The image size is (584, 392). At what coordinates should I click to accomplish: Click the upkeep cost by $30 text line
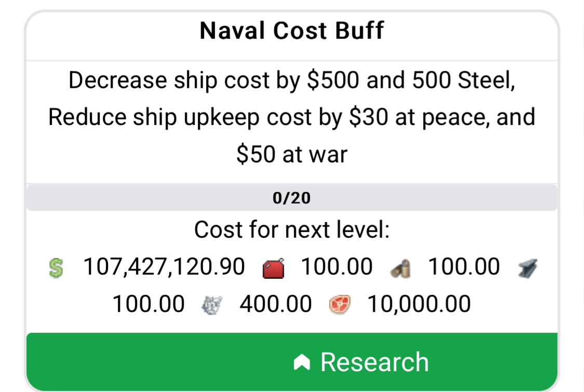pyautogui.click(x=292, y=117)
